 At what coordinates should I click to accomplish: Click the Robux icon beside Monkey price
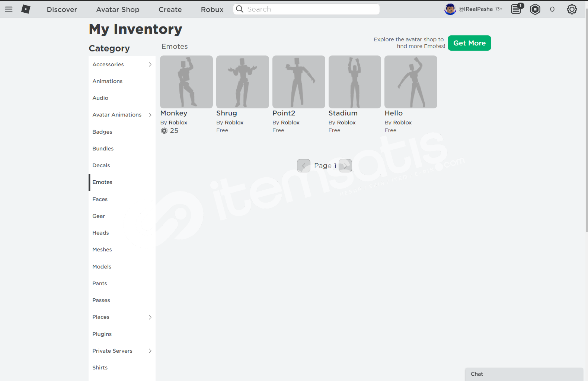tap(164, 131)
